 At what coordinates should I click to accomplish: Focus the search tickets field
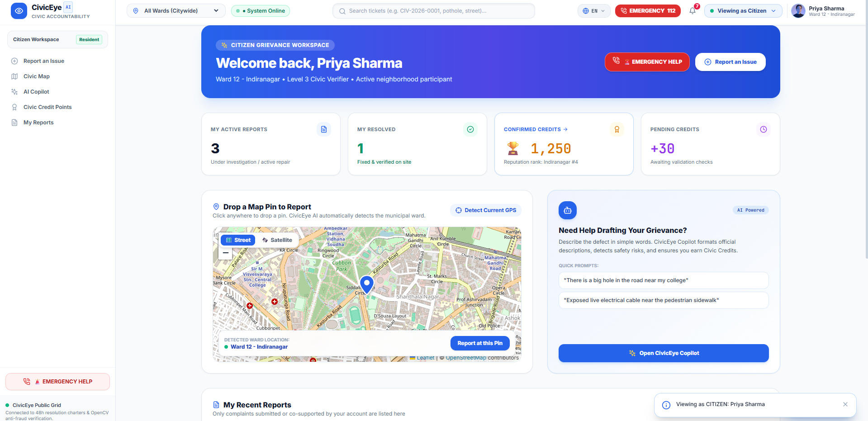tap(434, 11)
